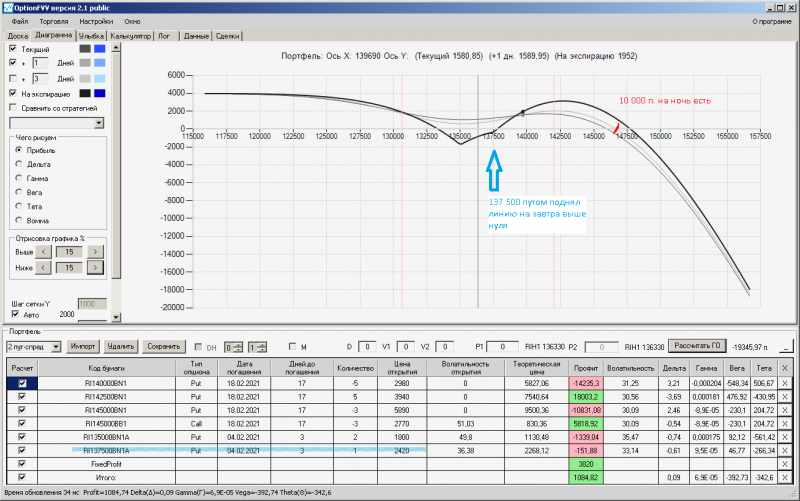This screenshot has height=501, width=800.
Task: Click the left panel scroll up arrow
Action: (116, 47)
